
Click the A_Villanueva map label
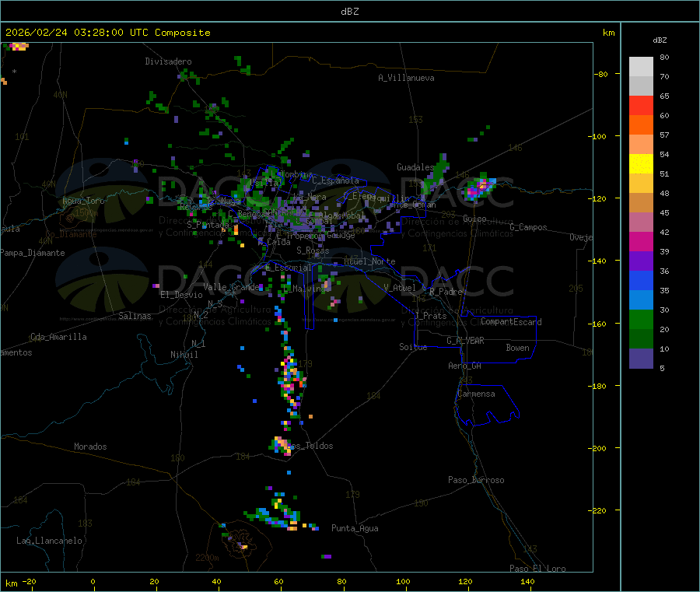coord(406,78)
